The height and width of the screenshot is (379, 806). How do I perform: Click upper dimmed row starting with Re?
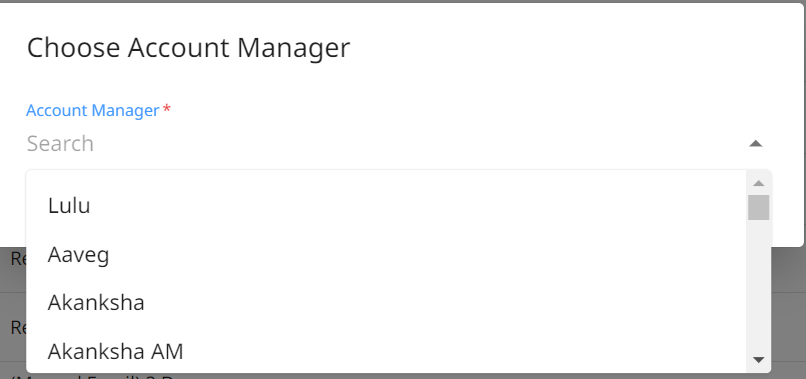[x=17, y=259]
